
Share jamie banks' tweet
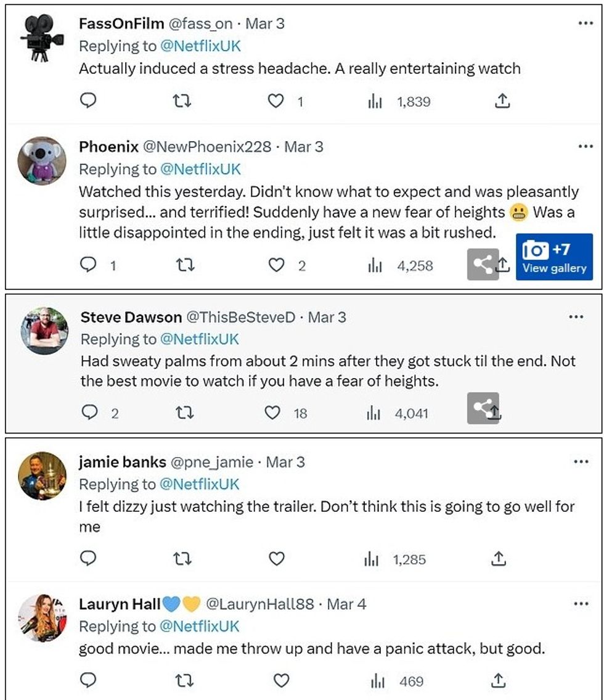498,559
